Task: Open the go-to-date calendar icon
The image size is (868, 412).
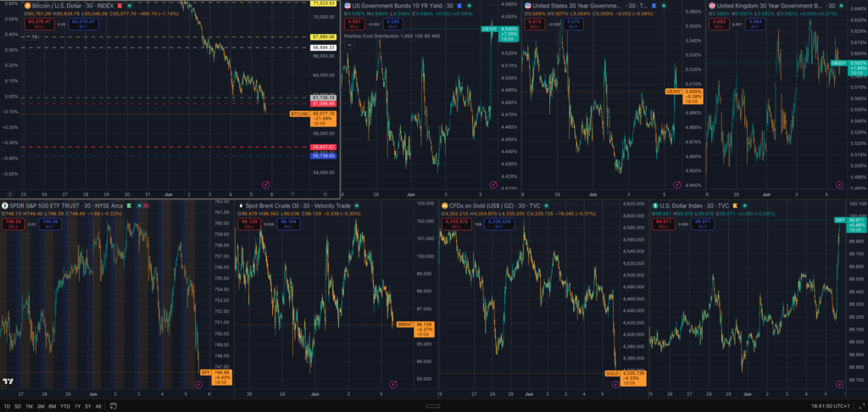Action: coord(113,406)
